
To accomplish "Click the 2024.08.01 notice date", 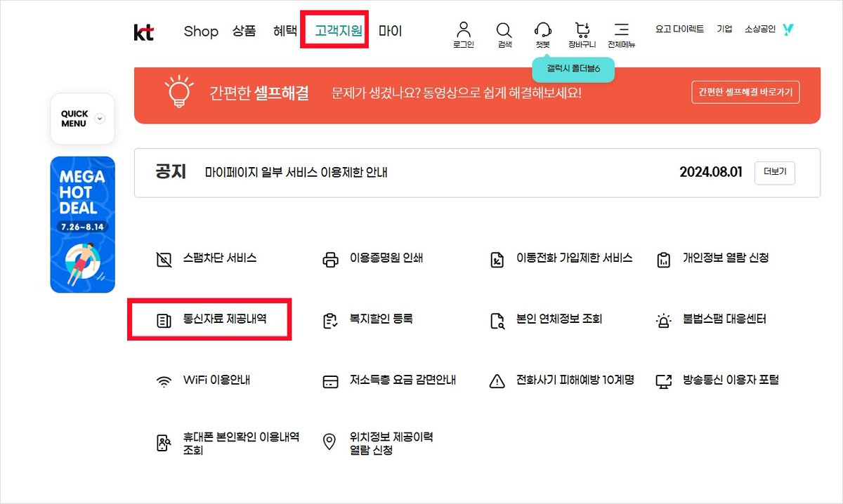I will coord(711,173).
